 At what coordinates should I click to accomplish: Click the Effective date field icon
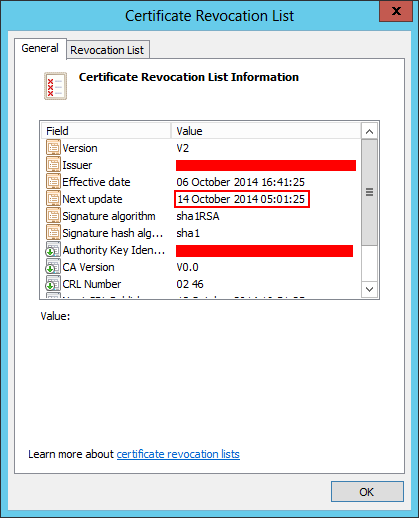(53, 182)
